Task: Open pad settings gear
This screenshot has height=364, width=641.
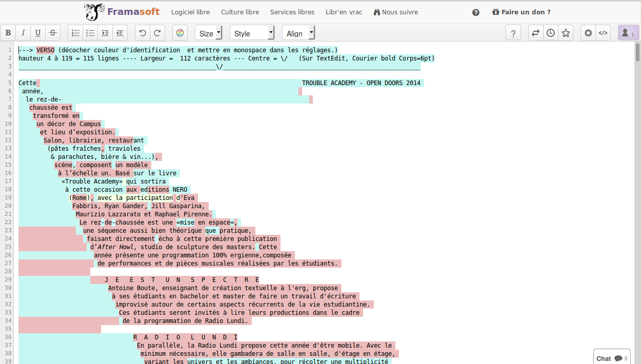Action: [x=588, y=33]
